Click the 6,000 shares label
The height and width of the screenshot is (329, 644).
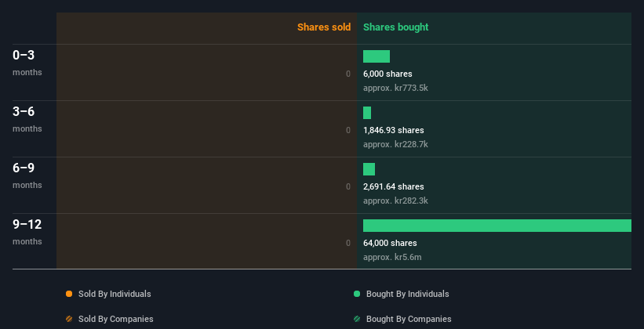[387, 74]
